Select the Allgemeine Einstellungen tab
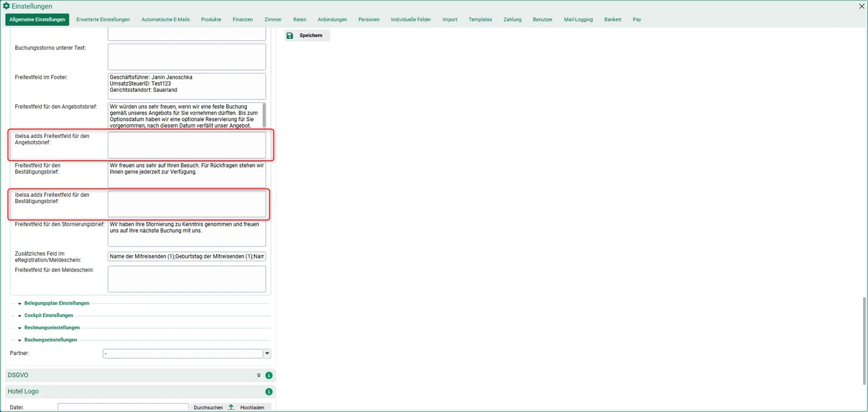The height and width of the screenshot is (412, 868). 37,20
